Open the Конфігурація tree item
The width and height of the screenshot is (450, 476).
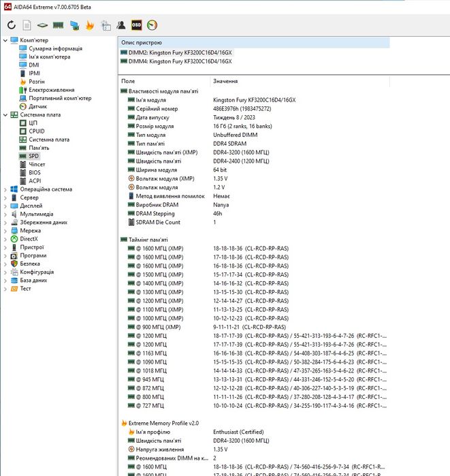(x=37, y=272)
